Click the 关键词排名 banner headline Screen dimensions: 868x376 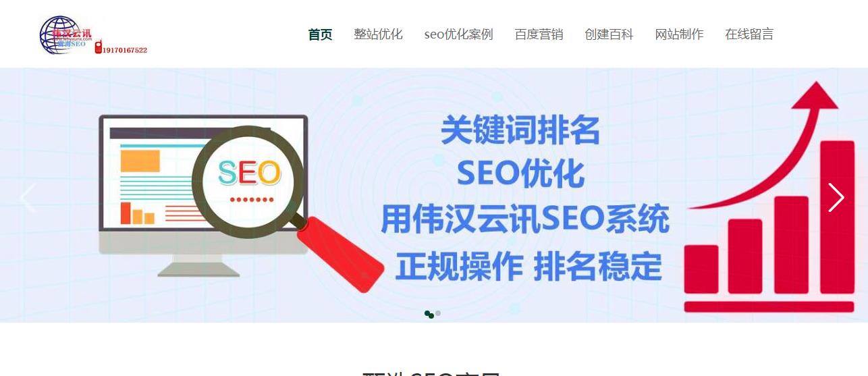(520, 130)
